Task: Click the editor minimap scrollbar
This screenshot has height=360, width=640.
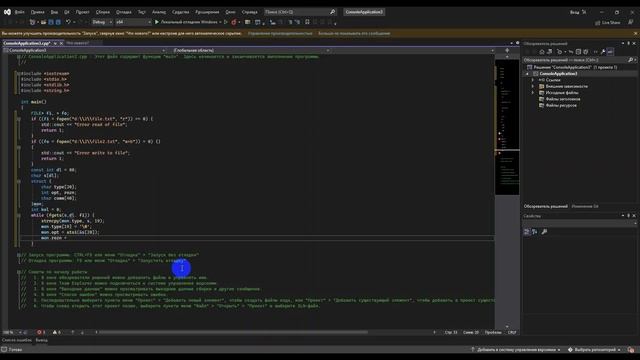Action: click(x=507, y=192)
